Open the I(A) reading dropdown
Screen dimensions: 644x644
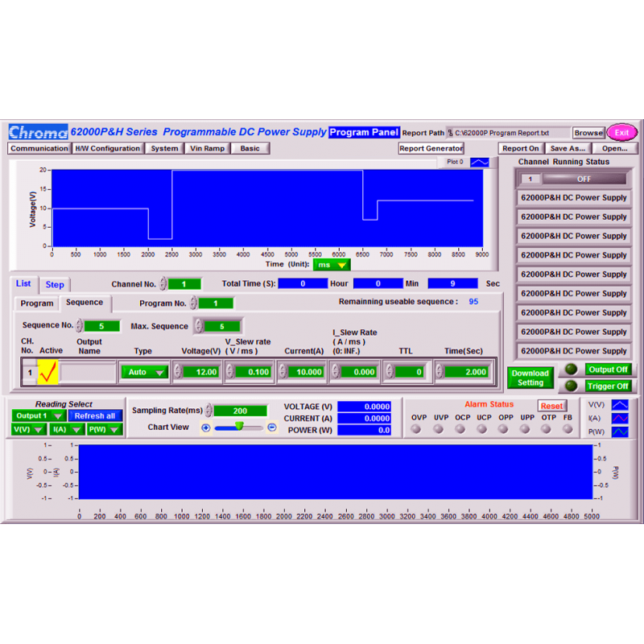coord(66,430)
